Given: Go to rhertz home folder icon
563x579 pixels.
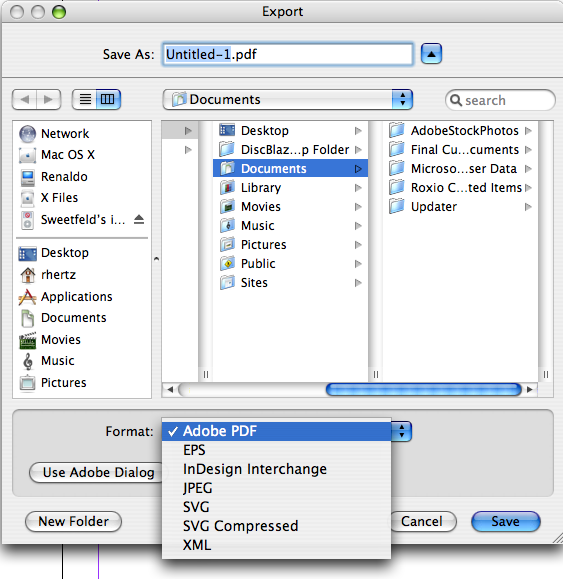Looking at the screenshot, I should (28, 275).
